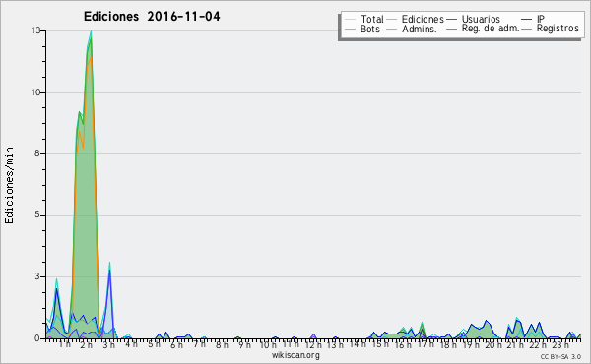Click the y-axis value 5
Image resolution: width=591 pixels, height=364 pixels.
(37, 215)
